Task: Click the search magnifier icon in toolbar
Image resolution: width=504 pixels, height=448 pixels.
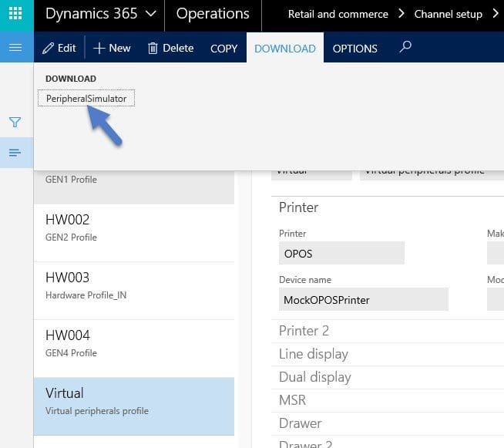Action: [405, 47]
